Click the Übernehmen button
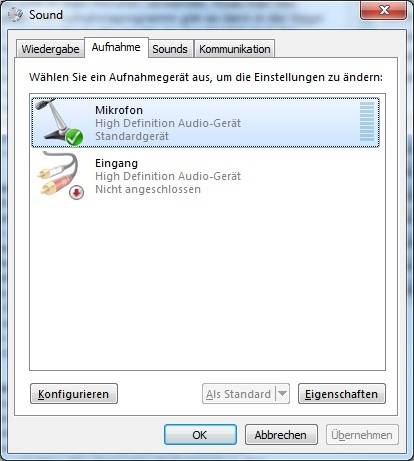This screenshot has width=414, height=461. pyautogui.click(x=362, y=435)
